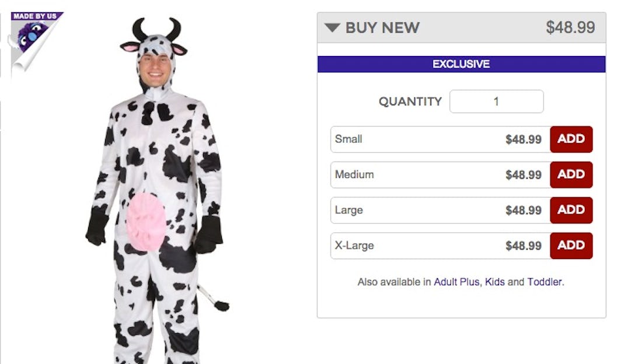Click the QUANTITY input field
Image resolution: width=642 pixels, height=364 pixels.
pyautogui.click(x=497, y=101)
